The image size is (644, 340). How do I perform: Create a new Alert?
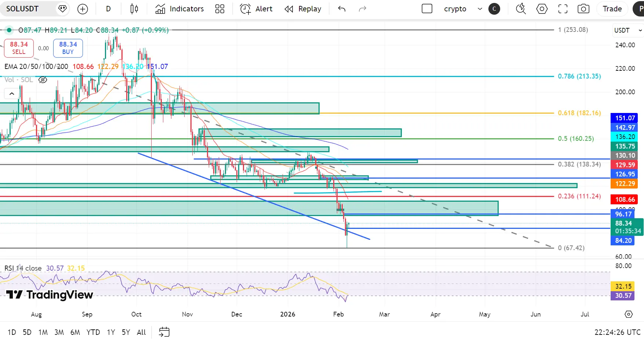(x=256, y=9)
